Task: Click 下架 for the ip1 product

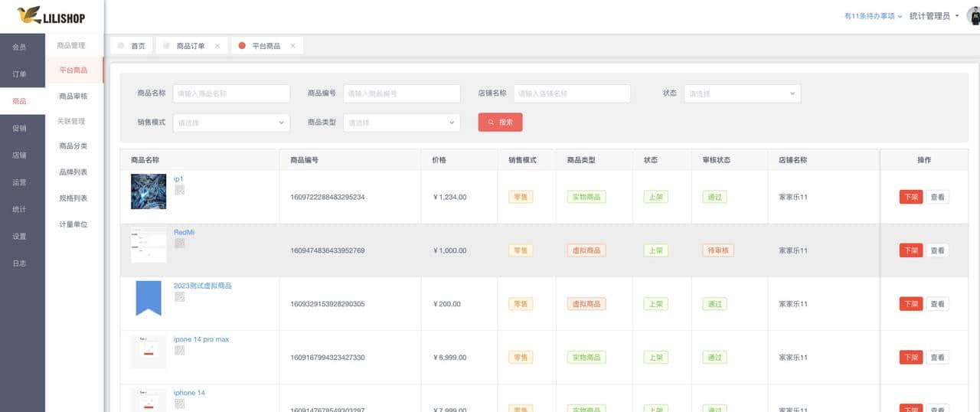Action: (911, 197)
